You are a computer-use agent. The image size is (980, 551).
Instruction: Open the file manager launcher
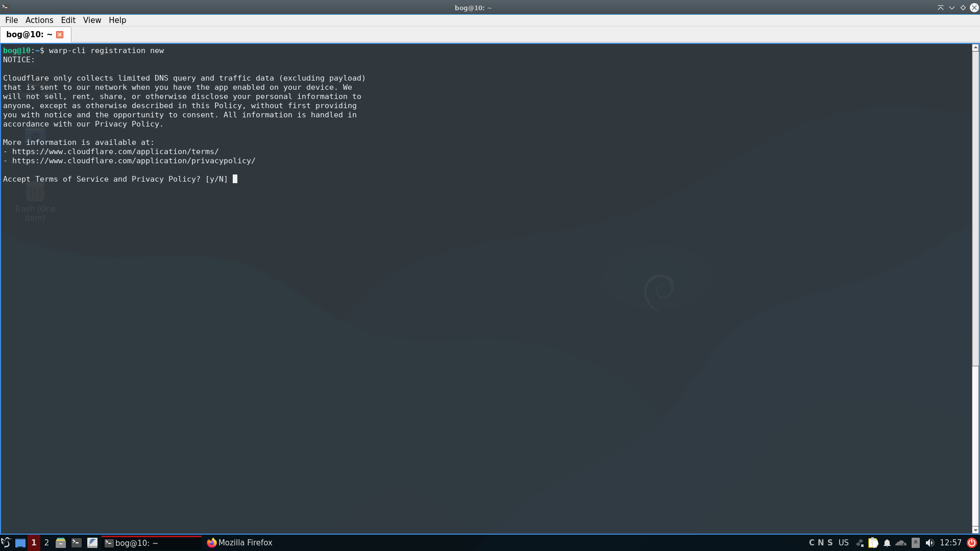click(61, 543)
